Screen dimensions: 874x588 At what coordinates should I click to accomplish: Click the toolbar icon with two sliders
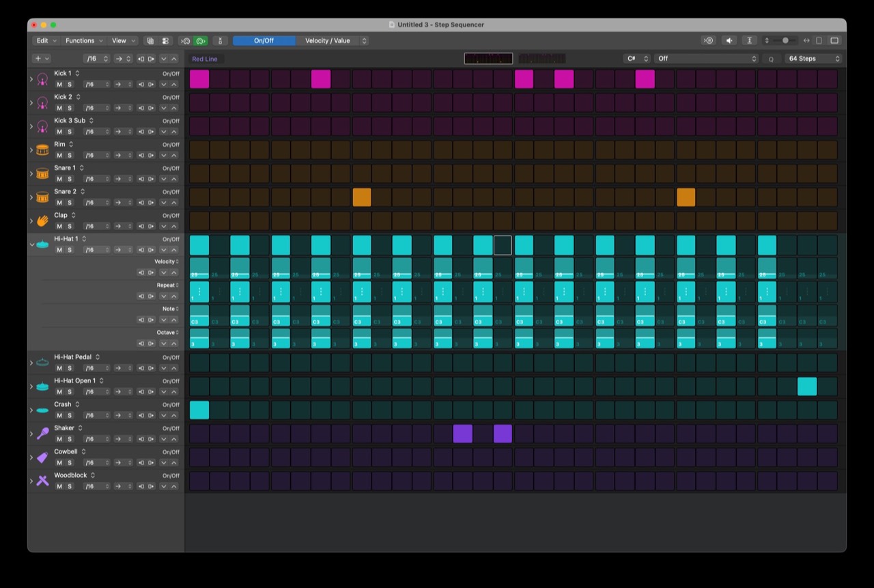click(165, 41)
